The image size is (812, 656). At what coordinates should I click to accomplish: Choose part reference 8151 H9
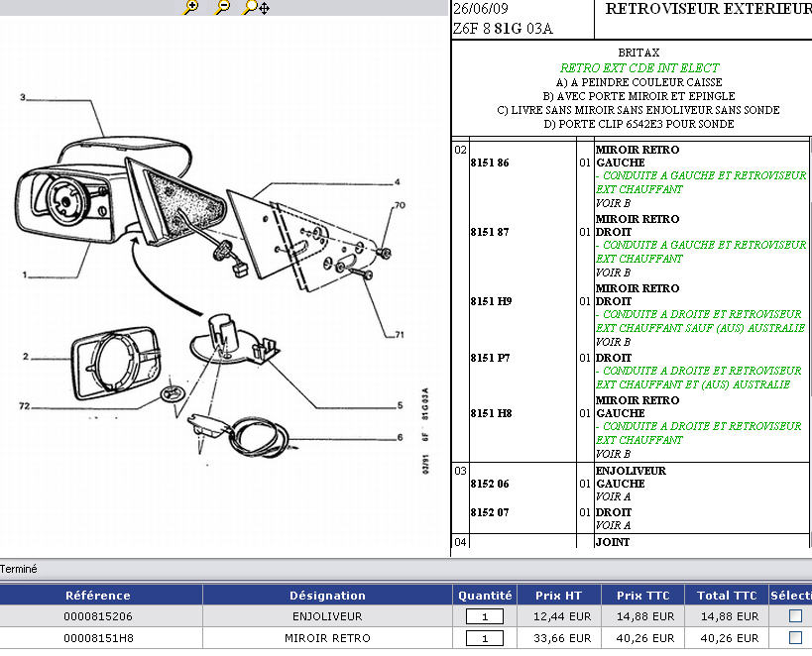pos(490,301)
